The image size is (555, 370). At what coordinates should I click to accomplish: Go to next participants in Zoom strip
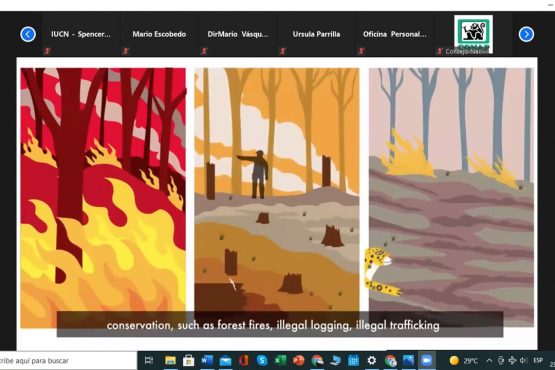click(x=526, y=34)
